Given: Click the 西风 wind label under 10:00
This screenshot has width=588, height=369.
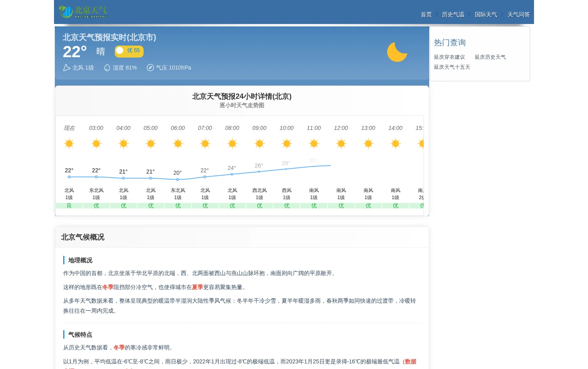Looking at the screenshot, I should pos(287,190).
